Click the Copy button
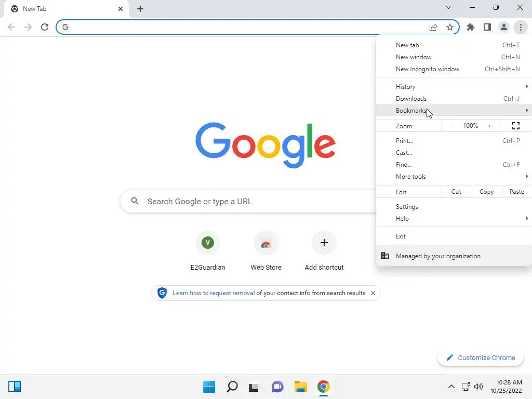532x399 pixels. click(x=486, y=192)
